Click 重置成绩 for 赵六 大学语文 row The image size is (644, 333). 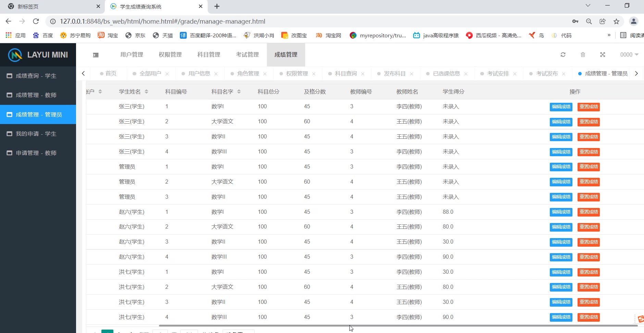tap(588, 227)
